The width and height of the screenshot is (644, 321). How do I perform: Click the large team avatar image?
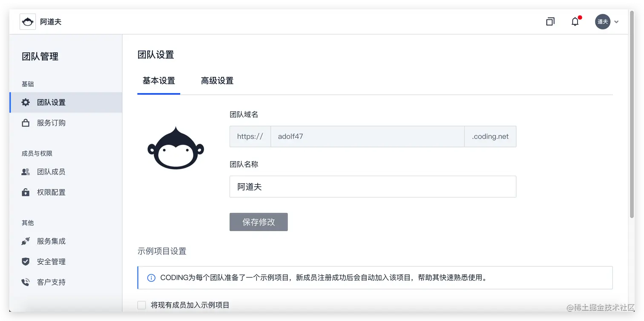tap(176, 148)
